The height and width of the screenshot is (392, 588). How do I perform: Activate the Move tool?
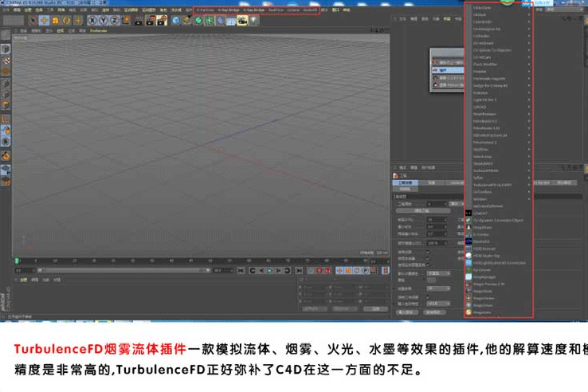[x=45, y=20]
